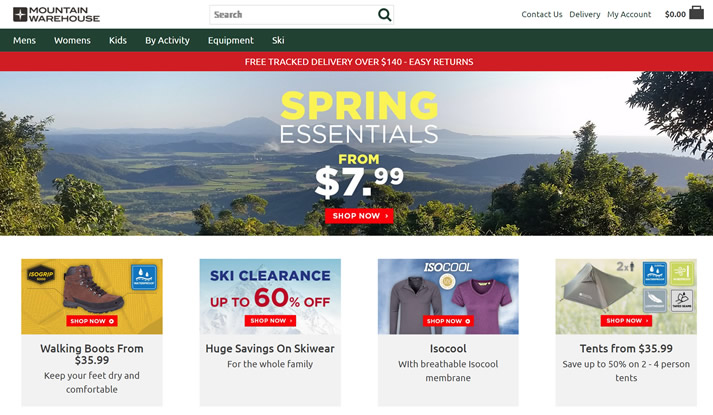
Task: Select the Kids menu item
Action: (x=118, y=41)
